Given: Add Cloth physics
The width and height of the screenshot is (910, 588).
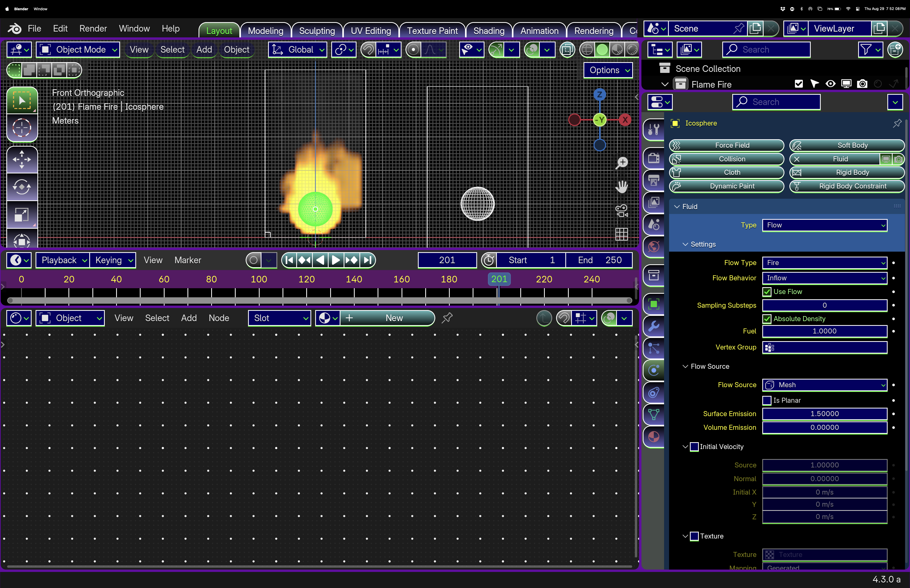Looking at the screenshot, I should click(726, 173).
